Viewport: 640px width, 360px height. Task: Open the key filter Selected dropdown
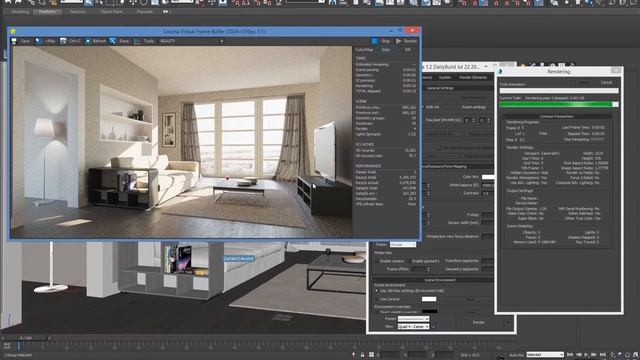(545, 355)
